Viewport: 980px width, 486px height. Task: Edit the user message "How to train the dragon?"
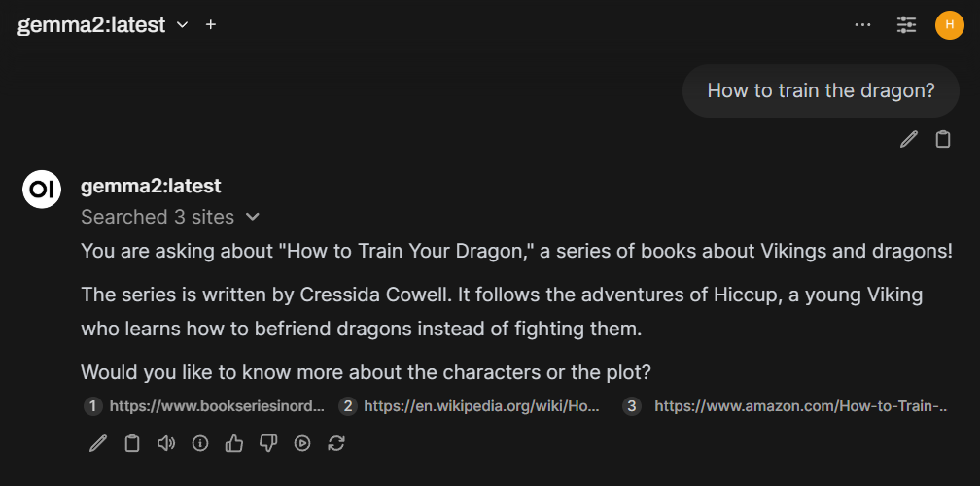point(909,139)
